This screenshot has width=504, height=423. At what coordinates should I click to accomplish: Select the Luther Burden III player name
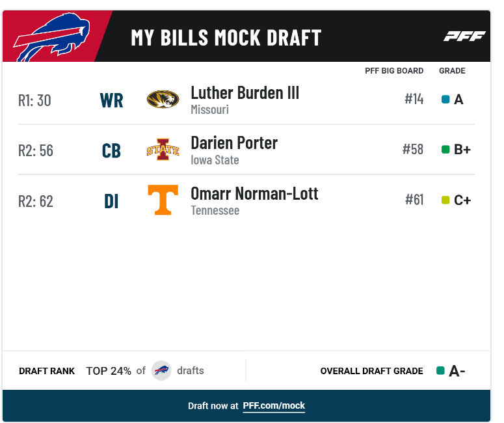245,93
